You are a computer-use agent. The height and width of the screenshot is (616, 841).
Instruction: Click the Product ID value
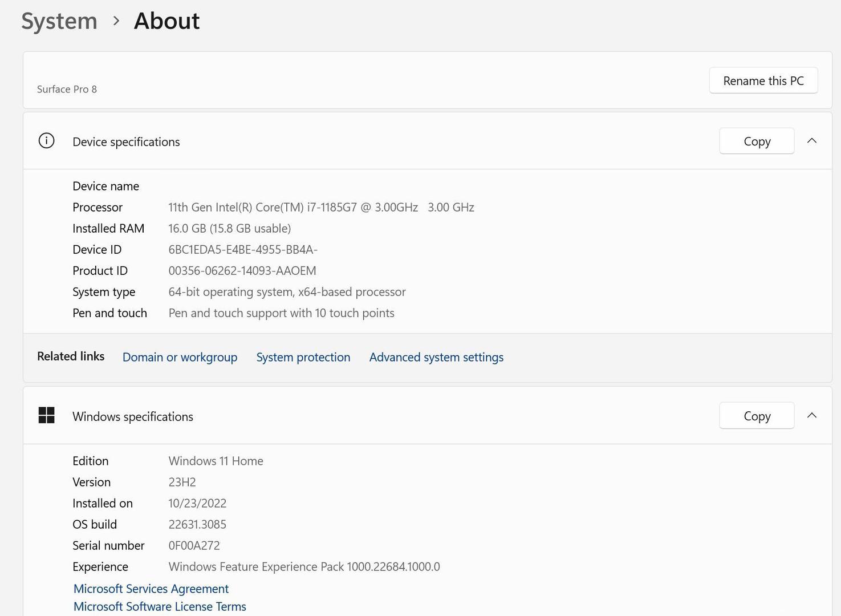click(x=242, y=271)
